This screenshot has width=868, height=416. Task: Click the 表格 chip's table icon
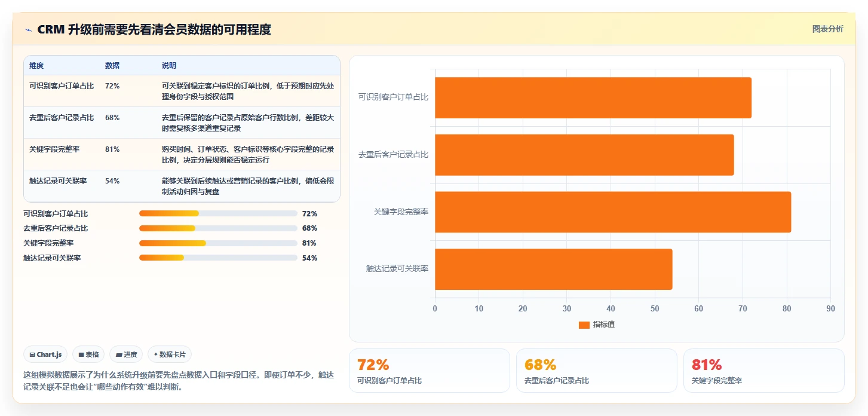(81, 354)
